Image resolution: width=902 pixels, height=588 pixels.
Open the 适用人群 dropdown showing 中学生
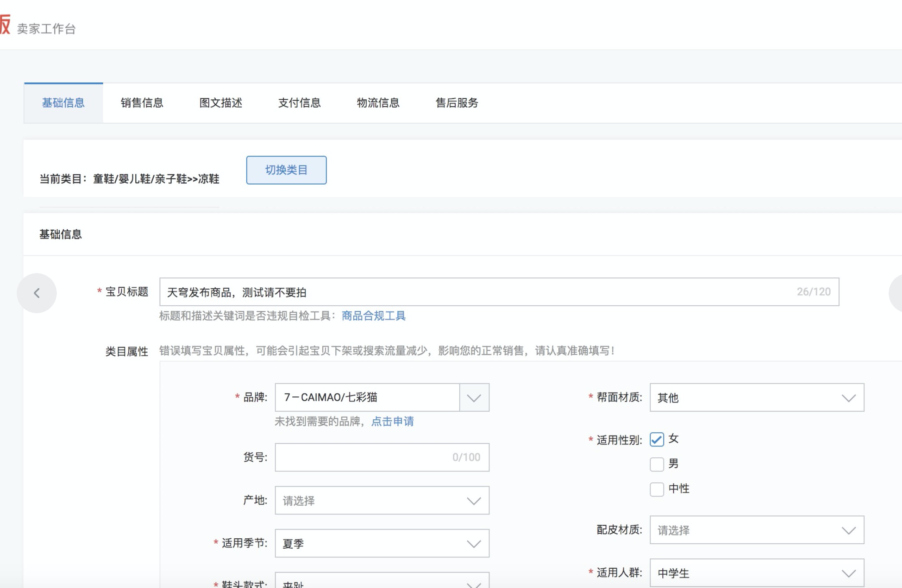point(757,573)
